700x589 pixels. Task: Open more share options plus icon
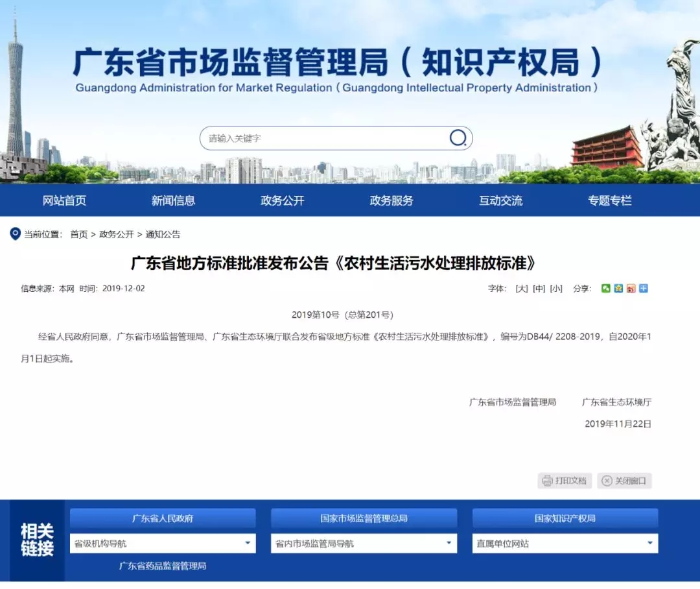coord(644,289)
